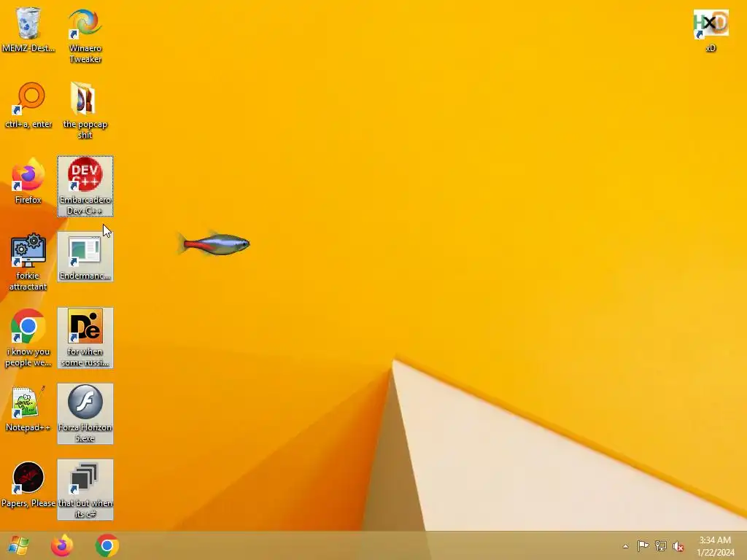Select the Embarcadero Dev-C++ shortcut
747x560 pixels.
tap(85, 186)
